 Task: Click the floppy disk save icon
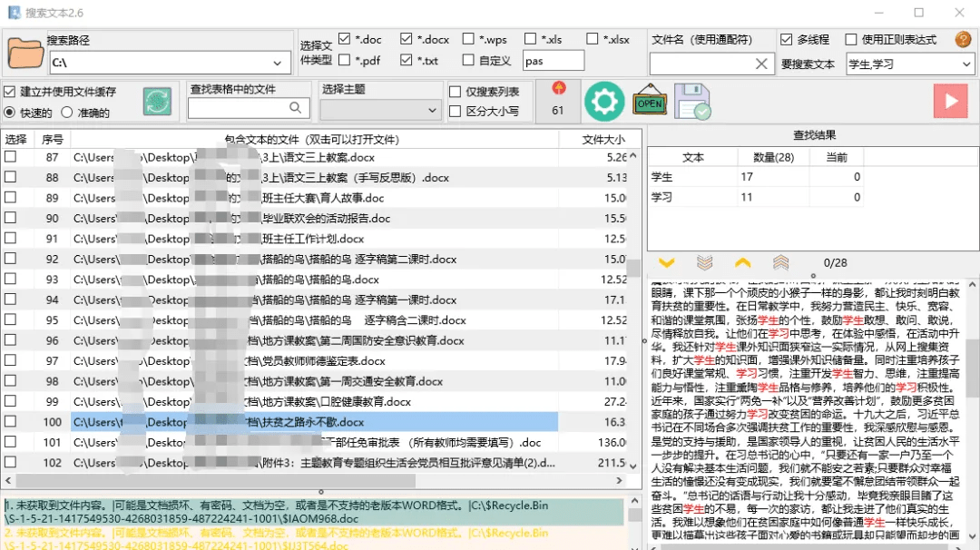point(693,102)
